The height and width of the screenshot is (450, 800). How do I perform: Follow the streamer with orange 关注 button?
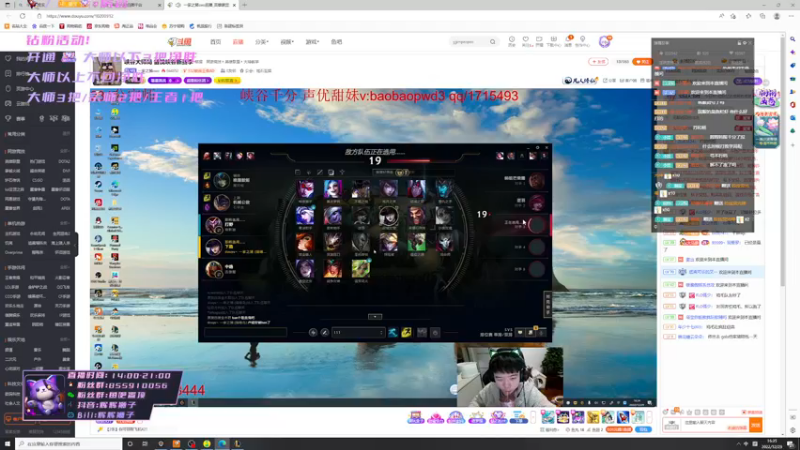(642, 62)
